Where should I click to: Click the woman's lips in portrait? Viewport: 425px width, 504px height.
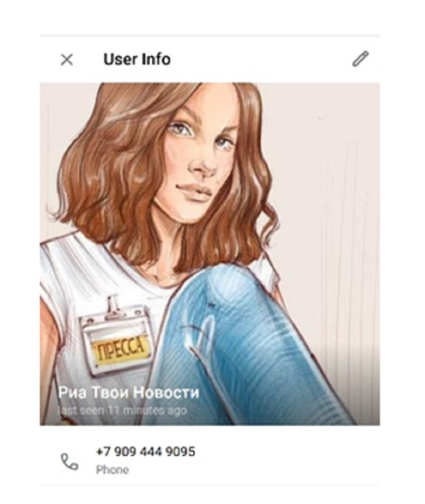coord(194,190)
